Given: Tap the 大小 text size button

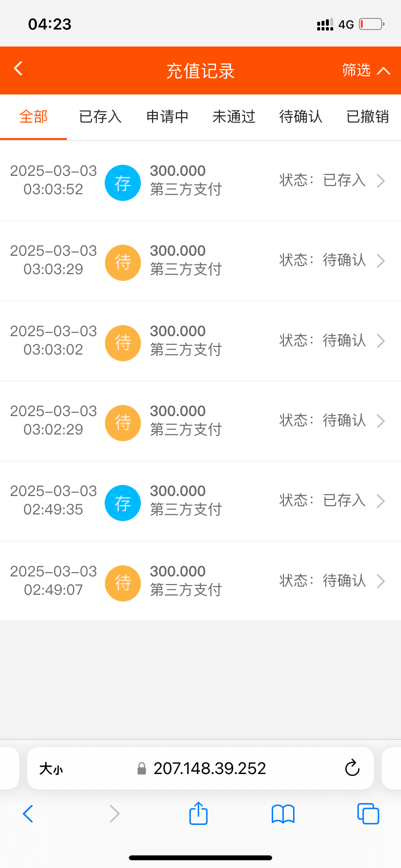Looking at the screenshot, I should (51, 769).
